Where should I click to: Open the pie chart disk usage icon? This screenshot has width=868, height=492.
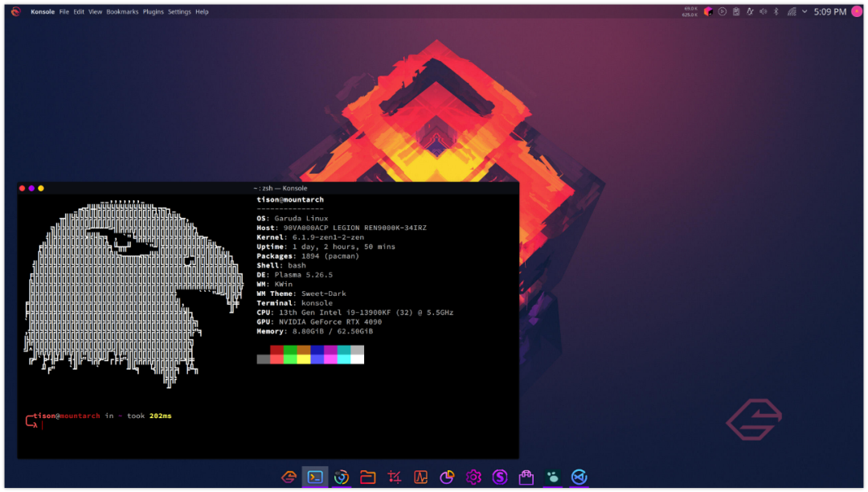click(x=447, y=477)
